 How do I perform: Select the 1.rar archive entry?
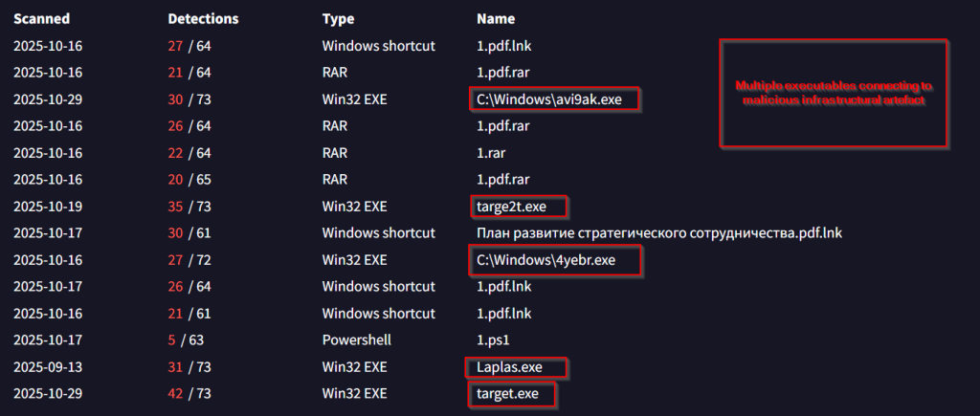(x=491, y=153)
